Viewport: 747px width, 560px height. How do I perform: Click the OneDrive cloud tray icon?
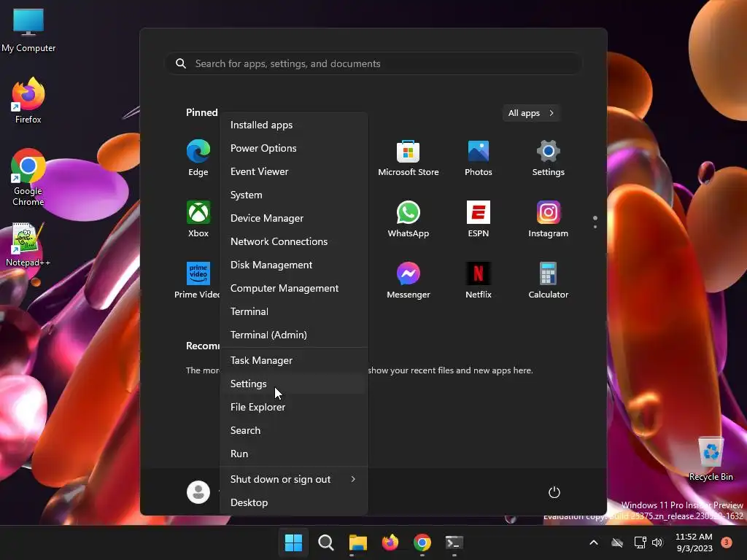[617, 542]
